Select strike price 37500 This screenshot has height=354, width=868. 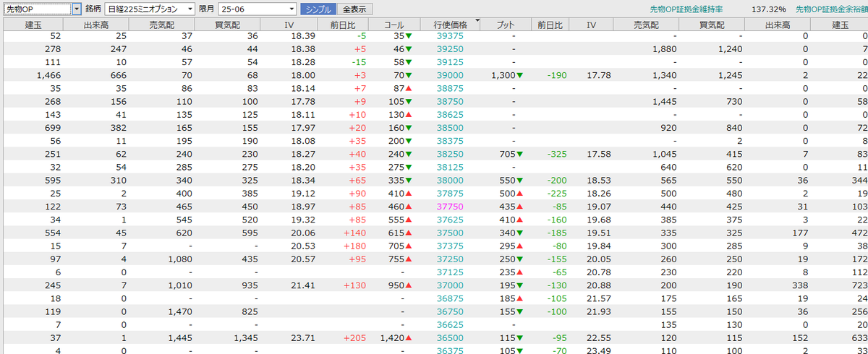pyautogui.click(x=451, y=232)
